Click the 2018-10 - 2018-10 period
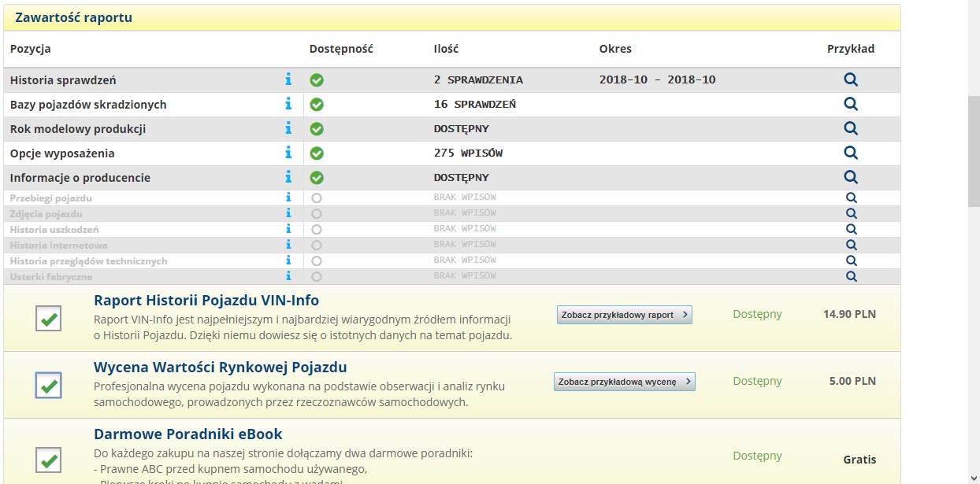This screenshot has width=980, height=484. coord(658,80)
